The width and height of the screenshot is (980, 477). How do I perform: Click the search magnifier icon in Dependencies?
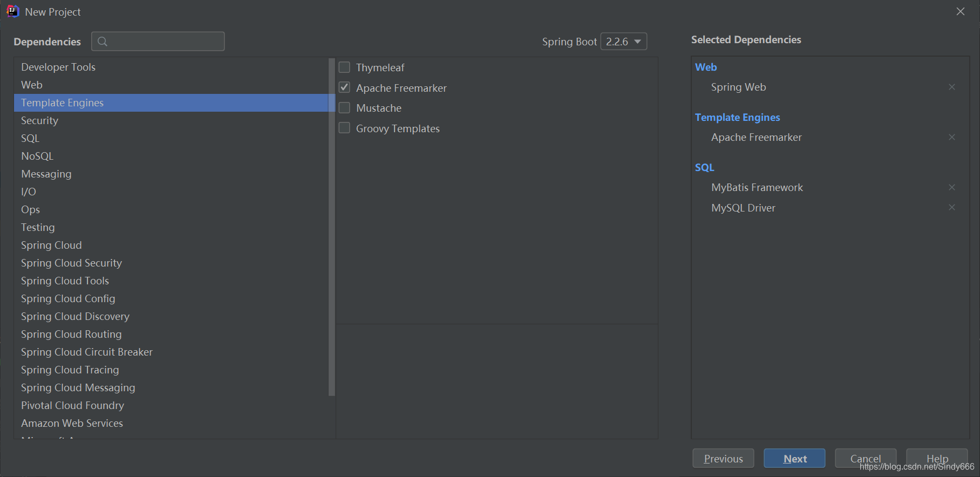pos(103,42)
